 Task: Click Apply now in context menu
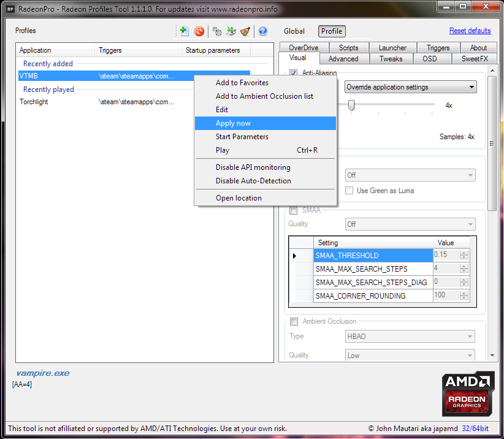point(265,123)
